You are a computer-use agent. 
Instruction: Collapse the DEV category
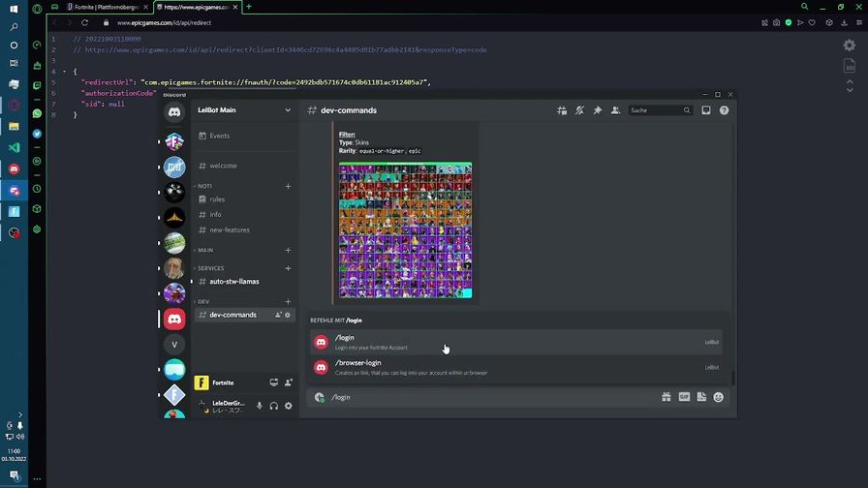tap(203, 301)
